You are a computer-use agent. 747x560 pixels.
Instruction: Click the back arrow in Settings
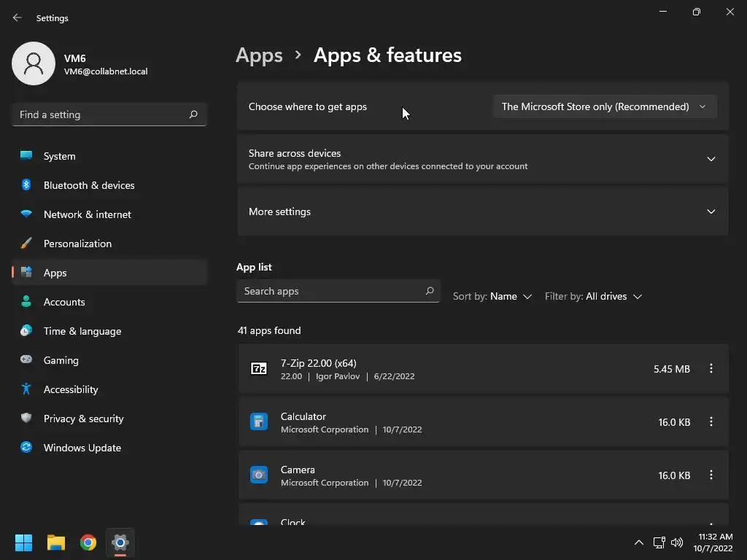click(18, 17)
